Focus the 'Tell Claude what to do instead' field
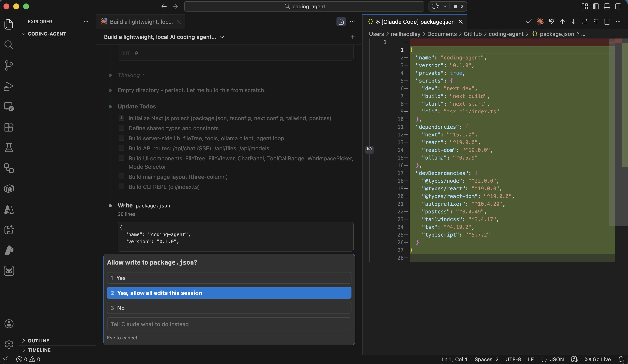Screen dimensions: 628x364 coord(229,324)
